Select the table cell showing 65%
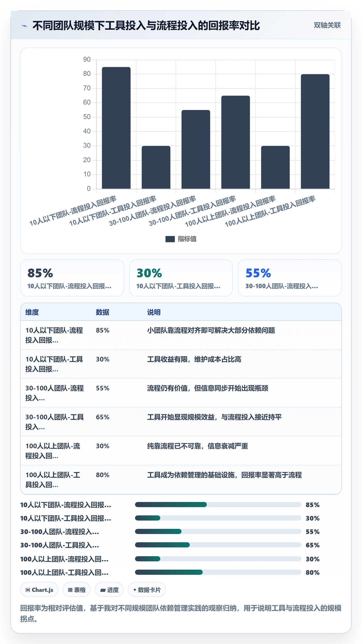 (103, 417)
